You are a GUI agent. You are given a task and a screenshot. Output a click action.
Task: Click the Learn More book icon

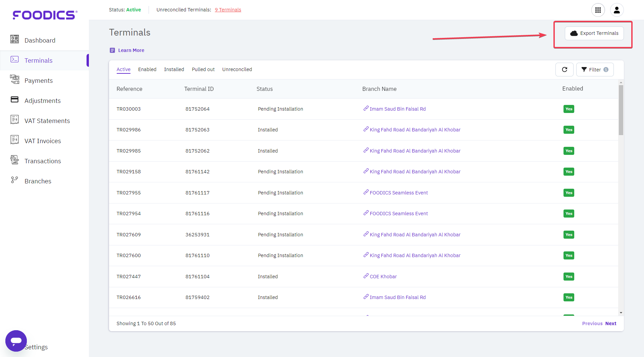coord(112,50)
